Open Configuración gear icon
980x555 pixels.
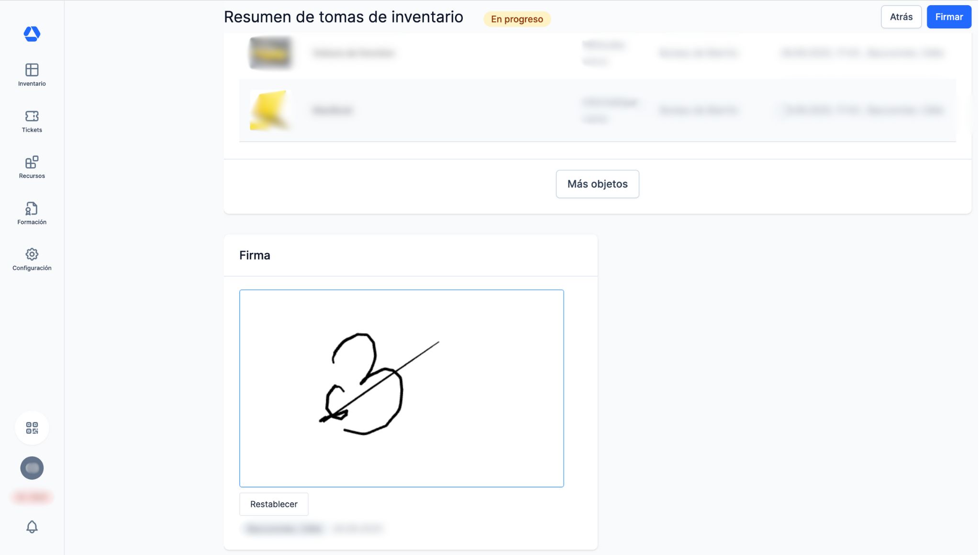[32, 254]
